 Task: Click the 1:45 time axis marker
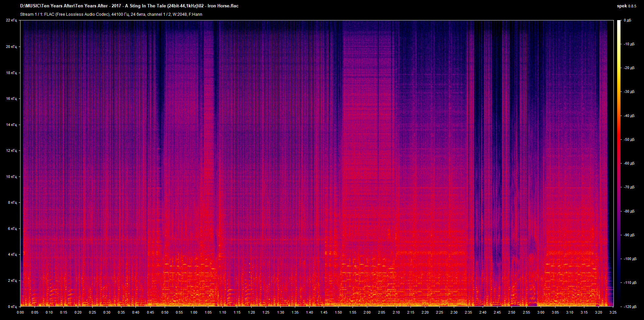324,312
